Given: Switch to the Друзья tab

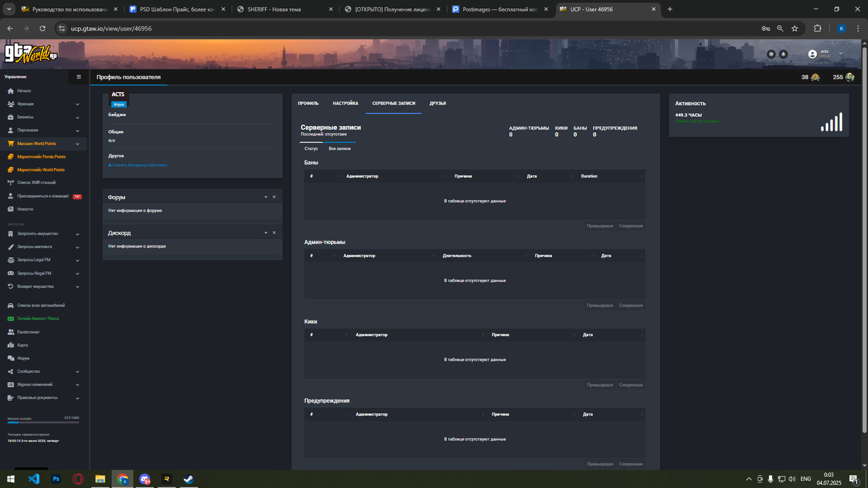Looking at the screenshot, I should pyautogui.click(x=437, y=104).
